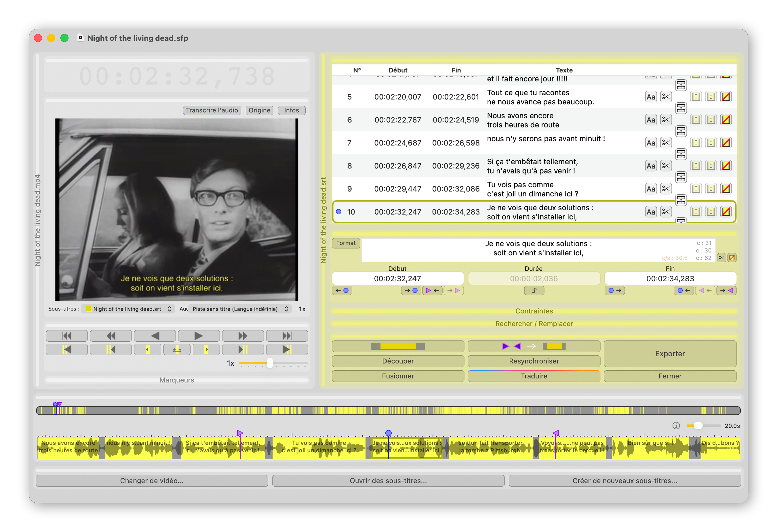Click the purple-triangle left-arrow button under Début

432,290
